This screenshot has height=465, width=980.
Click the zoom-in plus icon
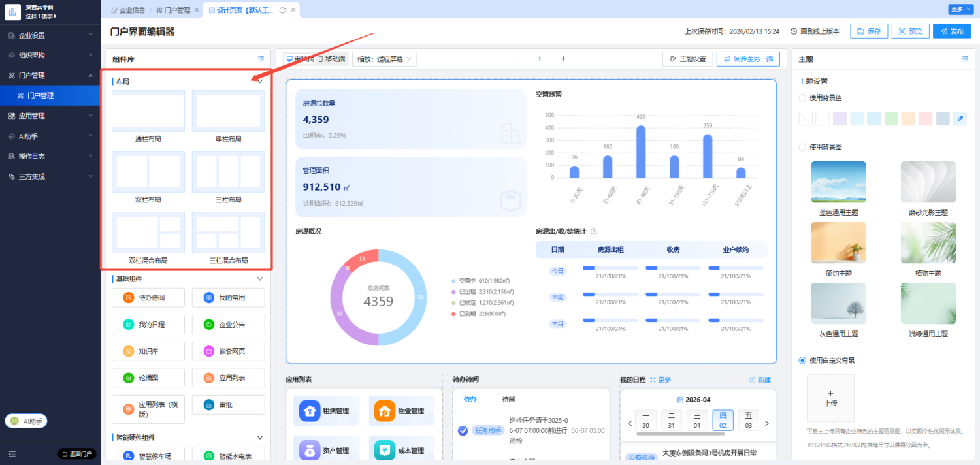(563, 59)
